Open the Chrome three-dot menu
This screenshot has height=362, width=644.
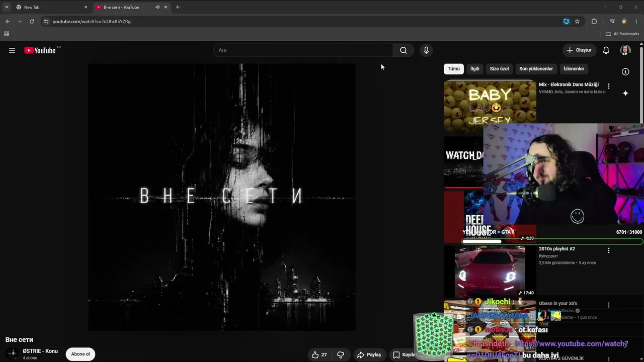636,22
